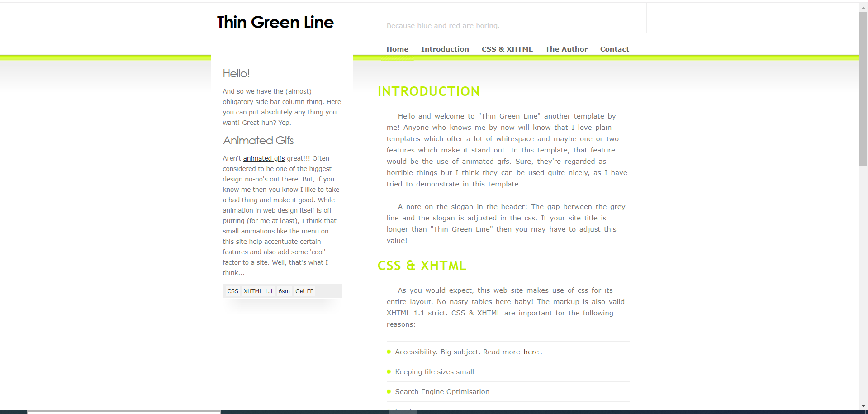Click the Contact navigation link
The height and width of the screenshot is (414, 868).
click(614, 49)
